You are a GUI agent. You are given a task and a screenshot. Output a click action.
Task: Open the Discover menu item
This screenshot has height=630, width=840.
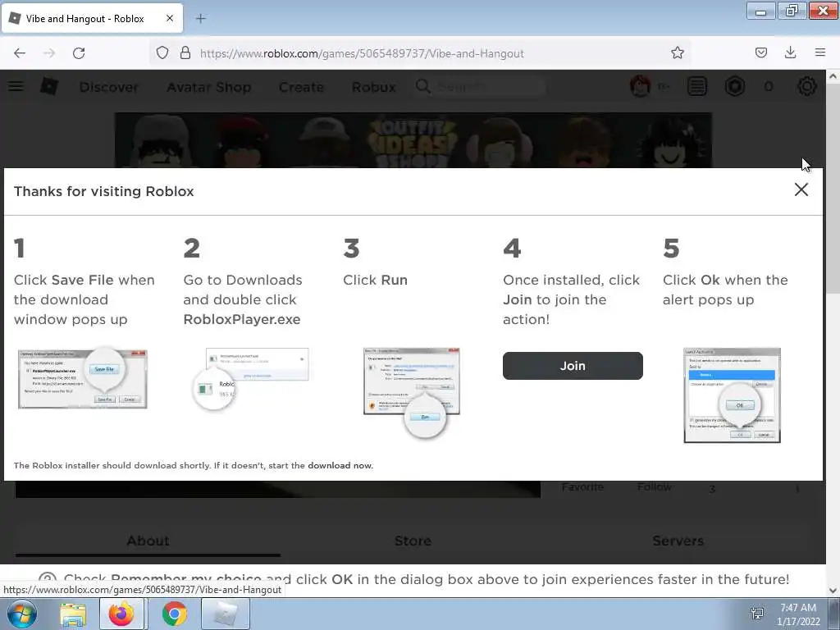(109, 87)
